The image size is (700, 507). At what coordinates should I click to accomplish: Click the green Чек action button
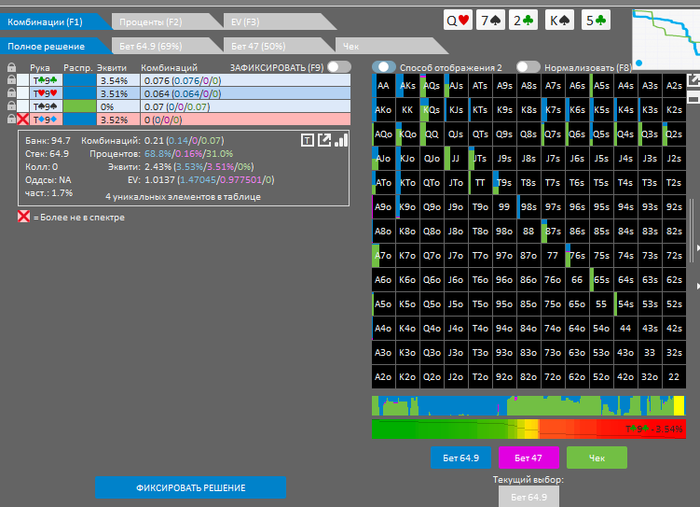pyautogui.click(x=596, y=458)
